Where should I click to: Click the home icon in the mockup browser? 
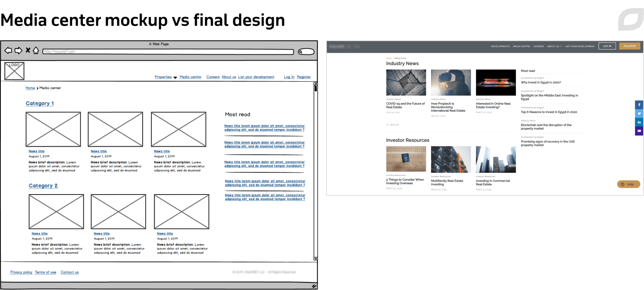click(x=36, y=50)
